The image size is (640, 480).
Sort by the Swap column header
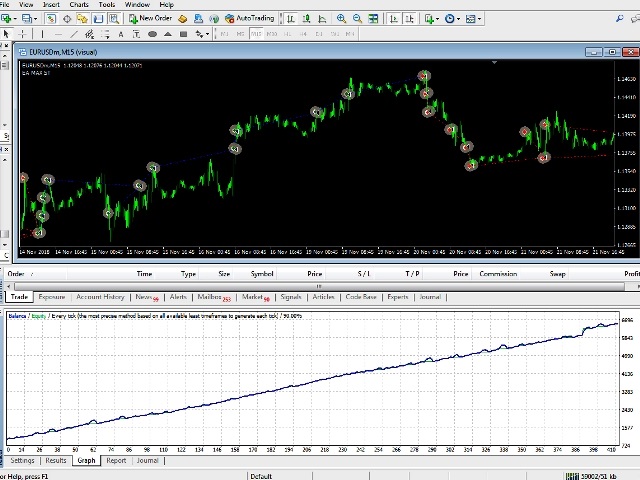pos(557,274)
